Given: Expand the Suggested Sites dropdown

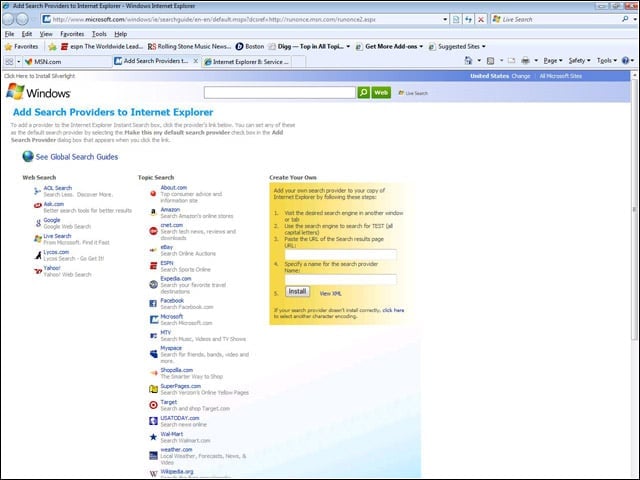Looking at the screenshot, I should coord(484,47).
